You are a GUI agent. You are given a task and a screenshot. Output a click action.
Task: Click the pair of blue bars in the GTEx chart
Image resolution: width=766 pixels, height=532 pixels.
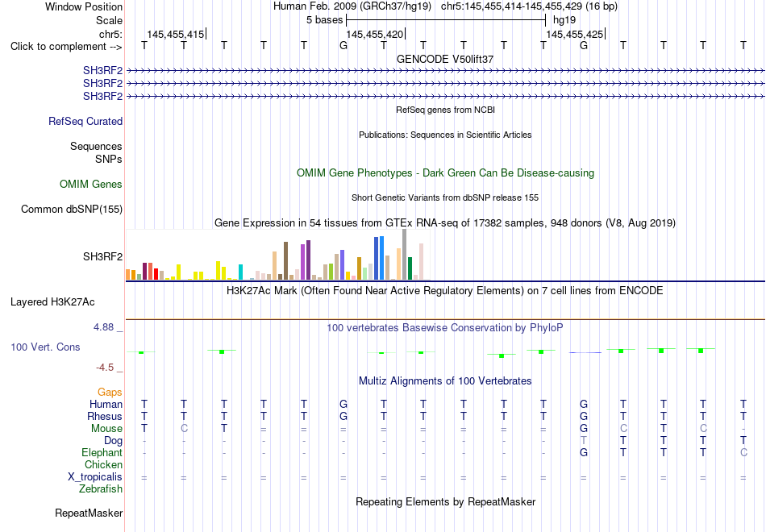click(379, 258)
